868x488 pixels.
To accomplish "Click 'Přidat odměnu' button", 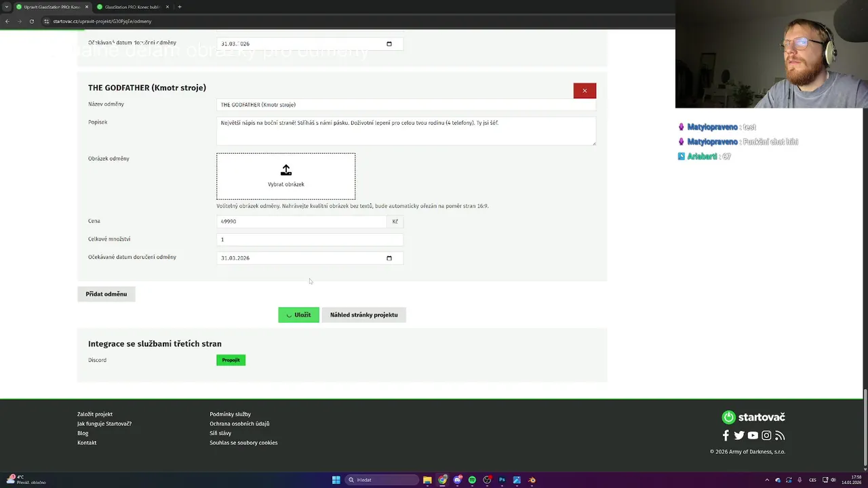I will (x=106, y=294).
